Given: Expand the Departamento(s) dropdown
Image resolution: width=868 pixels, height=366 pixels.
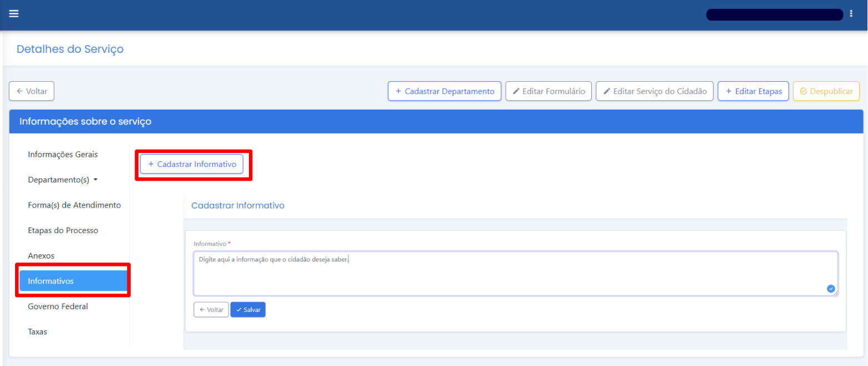Looking at the screenshot, I should [x=63, y=180].
